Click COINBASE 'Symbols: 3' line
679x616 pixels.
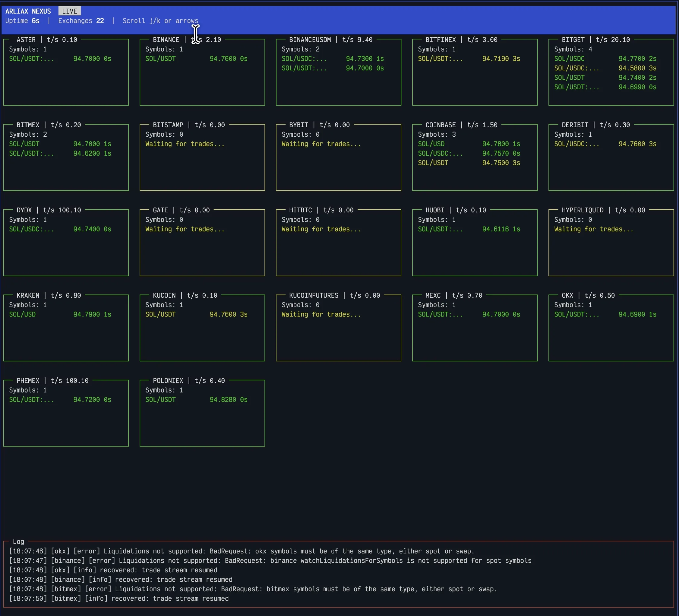tap(437, 135)
